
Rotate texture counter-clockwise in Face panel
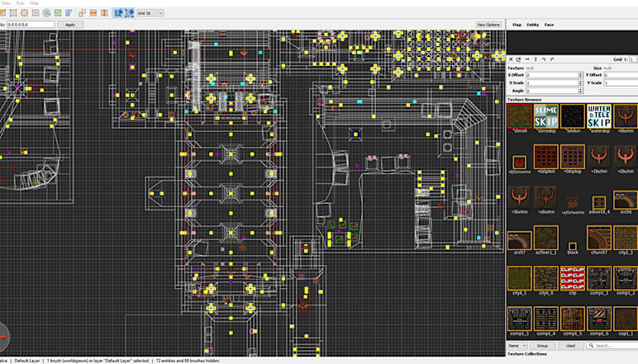544,59
